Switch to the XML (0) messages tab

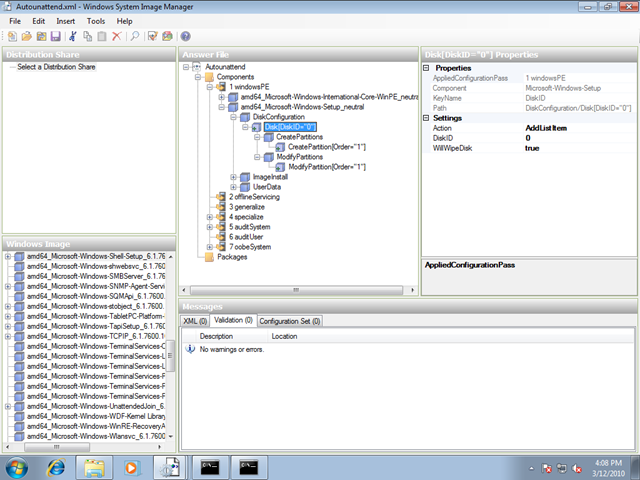tap(195, 321)
